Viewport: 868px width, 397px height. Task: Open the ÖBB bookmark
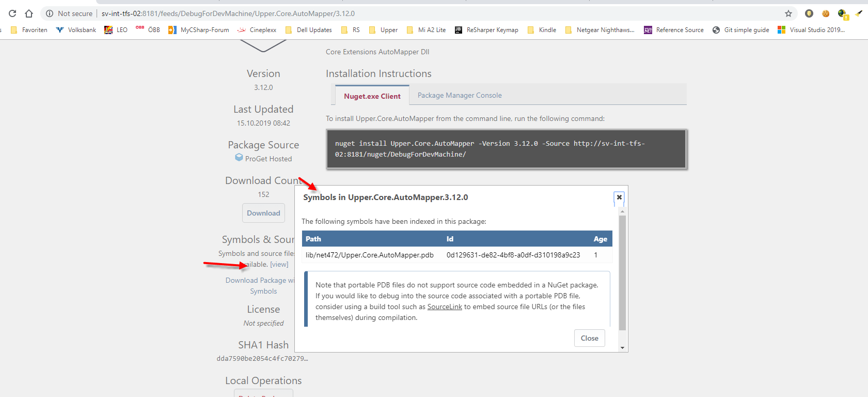tap(148, 30)
